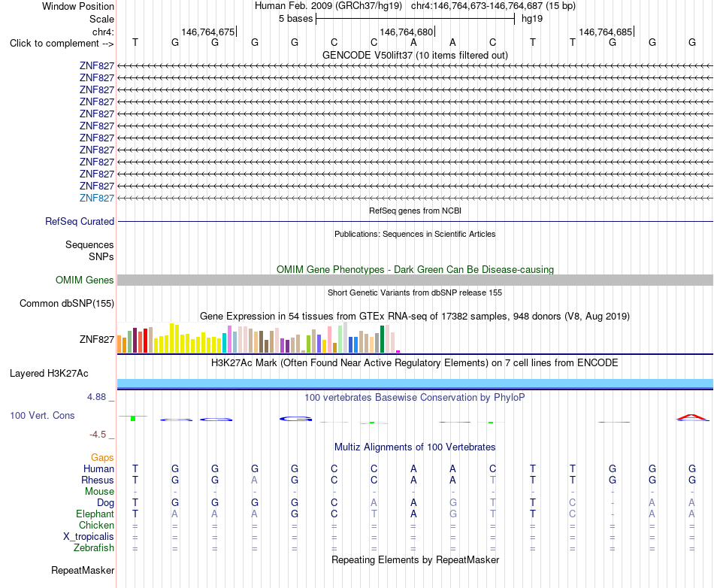Click the short magenta bar in GTEx chart
The height and width of the screenshot is (588, 714).
pos(398,352)
